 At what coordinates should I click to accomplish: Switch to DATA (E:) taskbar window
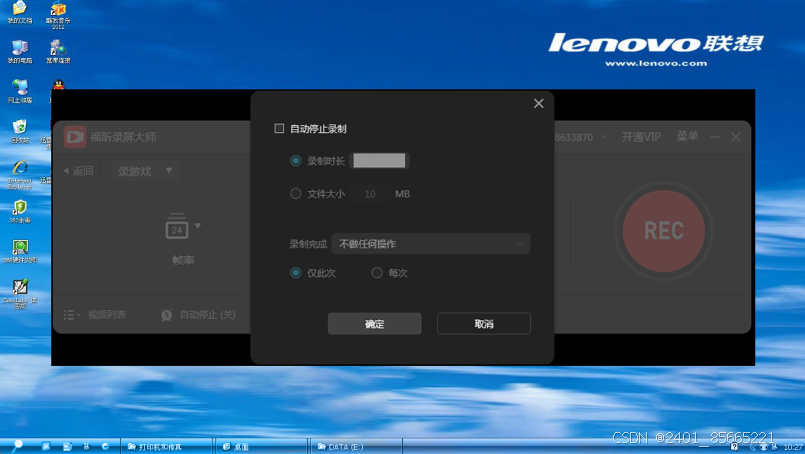tap(356, 447)
